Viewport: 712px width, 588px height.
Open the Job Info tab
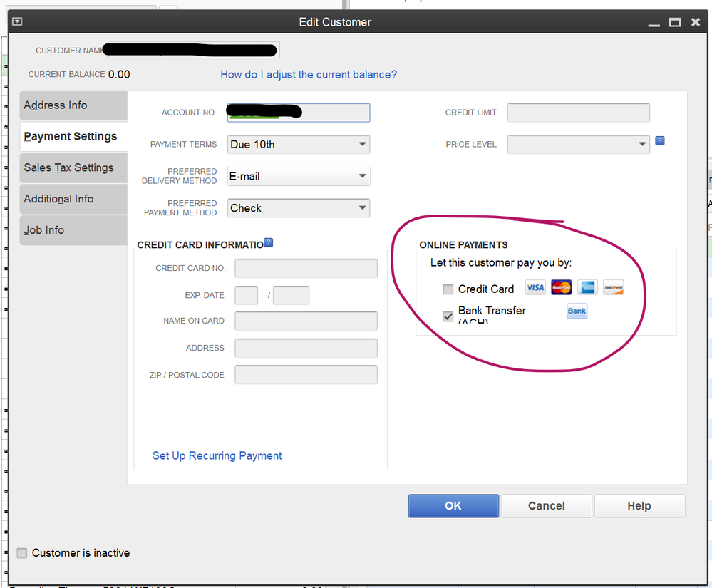pos(73,230)
